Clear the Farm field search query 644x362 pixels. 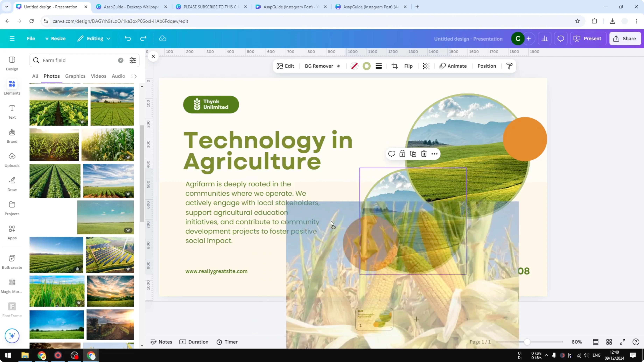tap(121, 60)
